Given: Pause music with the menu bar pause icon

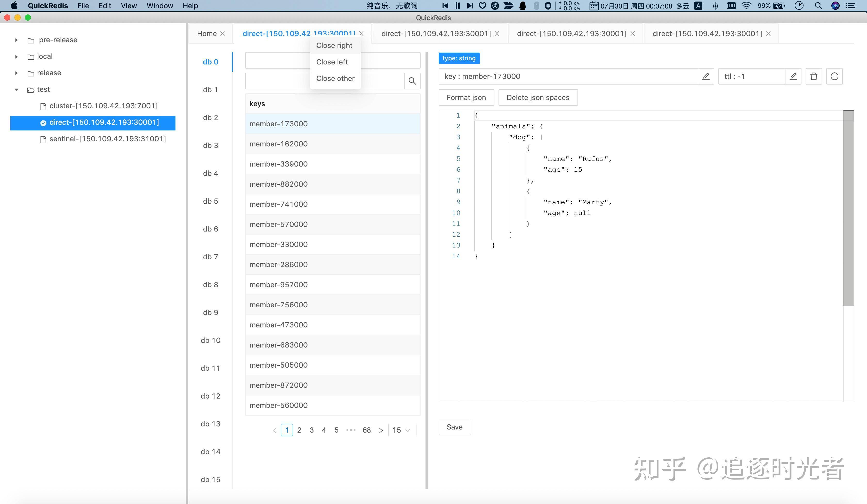Looking at the screenshot, I should 457,6.
